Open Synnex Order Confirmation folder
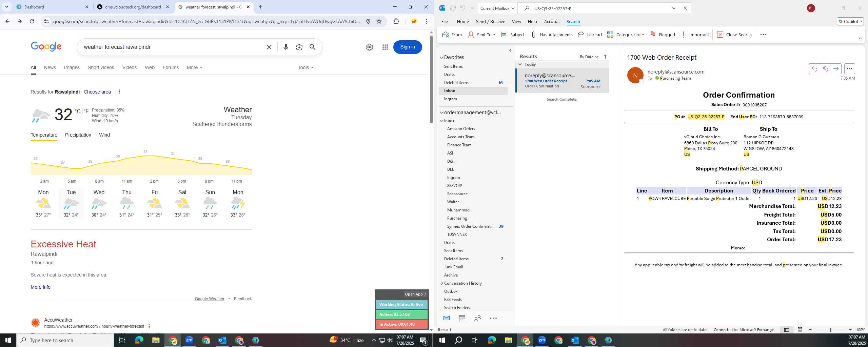The width and height of the screenshot is (868, 347). 471,226
